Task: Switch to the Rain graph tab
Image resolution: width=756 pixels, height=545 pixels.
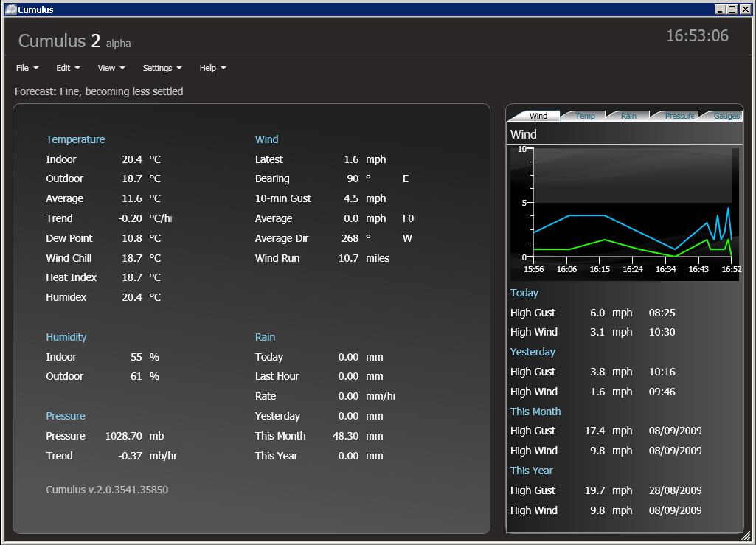Action: tap(628, 116)
